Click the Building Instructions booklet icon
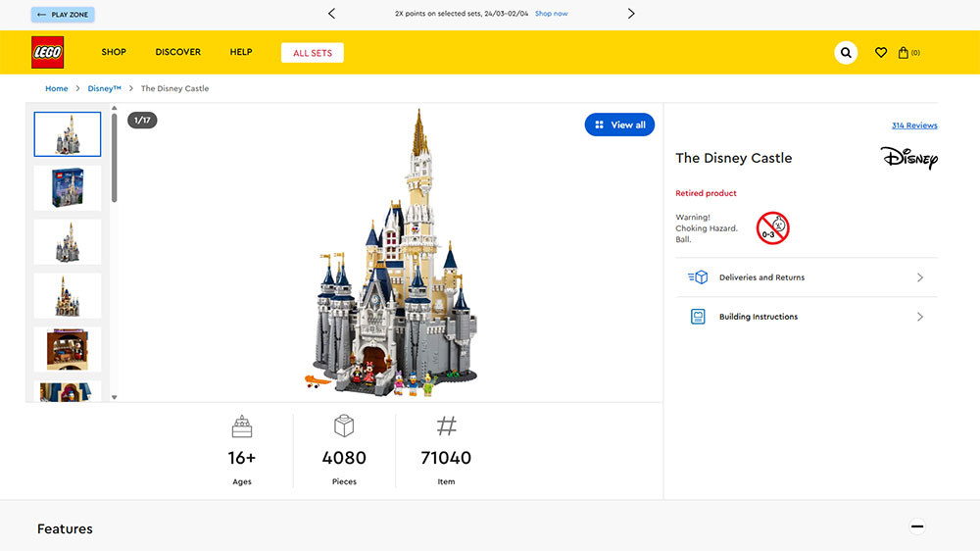 [x=698, y=317]
